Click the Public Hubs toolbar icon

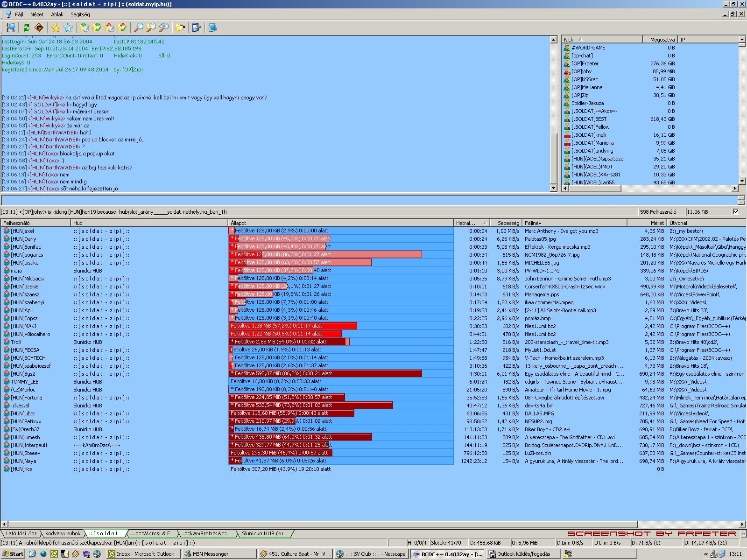(x=10, y=28)
